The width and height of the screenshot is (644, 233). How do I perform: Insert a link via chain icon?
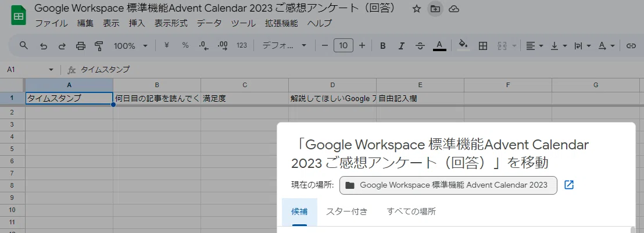coord(631,46)
